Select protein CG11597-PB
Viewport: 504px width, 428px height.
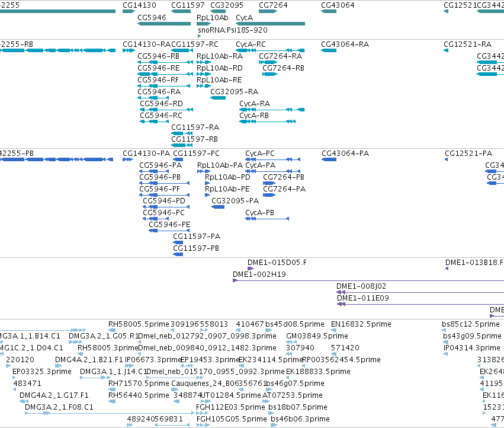point(196,248)
